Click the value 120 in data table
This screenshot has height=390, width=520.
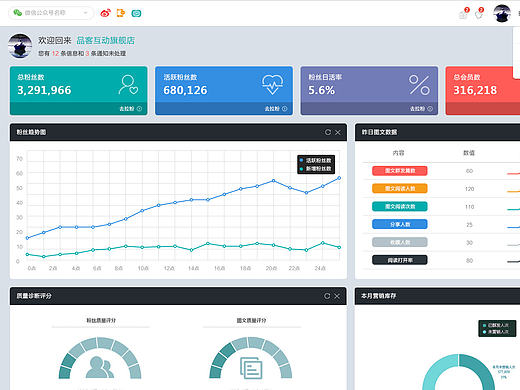[469, 189]
